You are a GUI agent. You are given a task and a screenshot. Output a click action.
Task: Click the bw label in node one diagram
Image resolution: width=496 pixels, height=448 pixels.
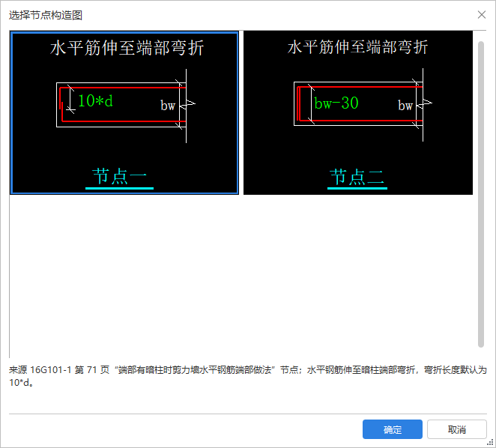(x=168, y=106)
